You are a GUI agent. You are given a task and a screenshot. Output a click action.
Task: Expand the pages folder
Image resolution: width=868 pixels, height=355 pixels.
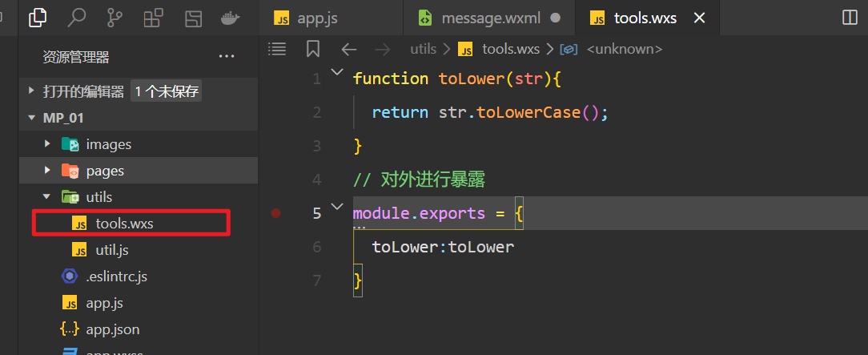(48, 171)
